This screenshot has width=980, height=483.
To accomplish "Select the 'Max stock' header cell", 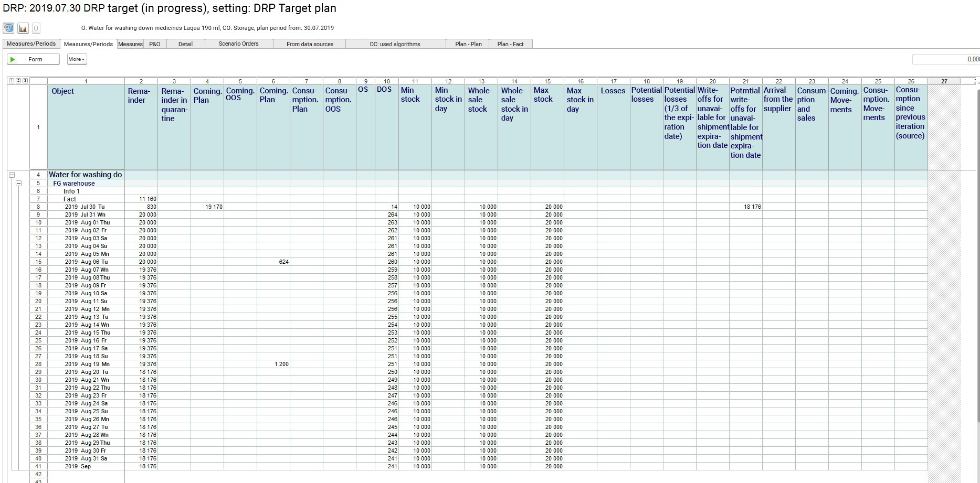I will click(x=547, y=127).
